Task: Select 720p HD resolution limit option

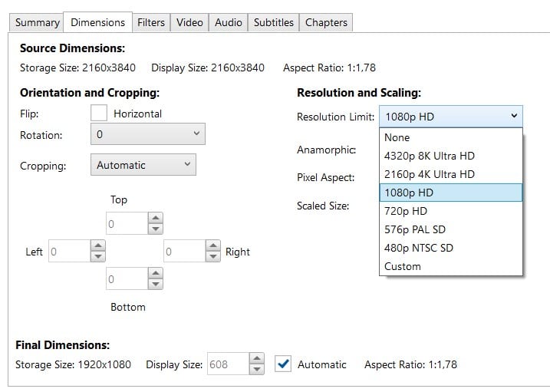Action: click(406, 211)
